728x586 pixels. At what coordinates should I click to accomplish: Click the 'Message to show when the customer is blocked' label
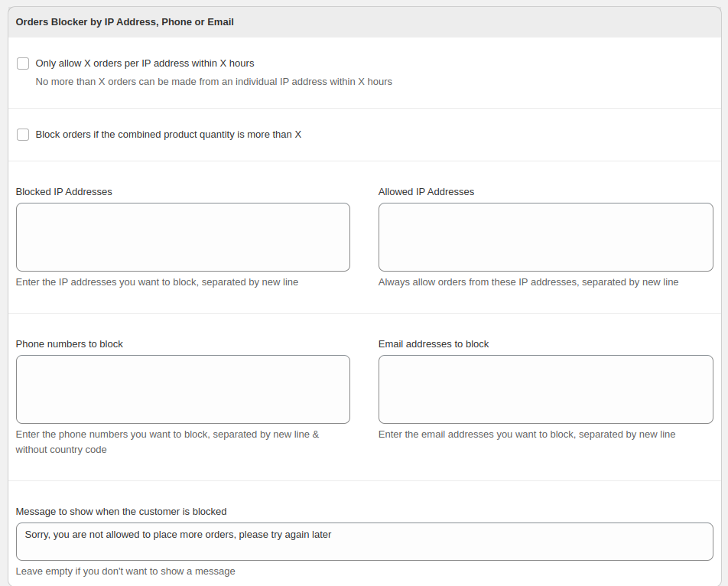(121, 512)
